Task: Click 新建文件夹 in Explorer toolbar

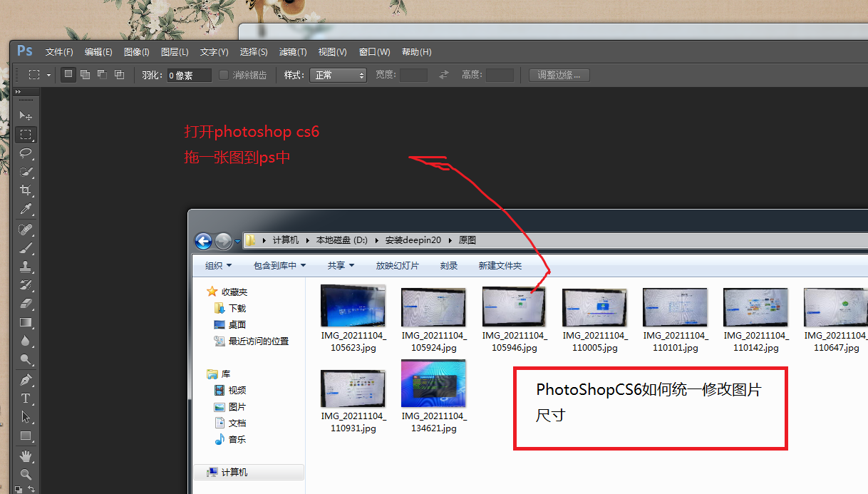Action: coord(500,265)
